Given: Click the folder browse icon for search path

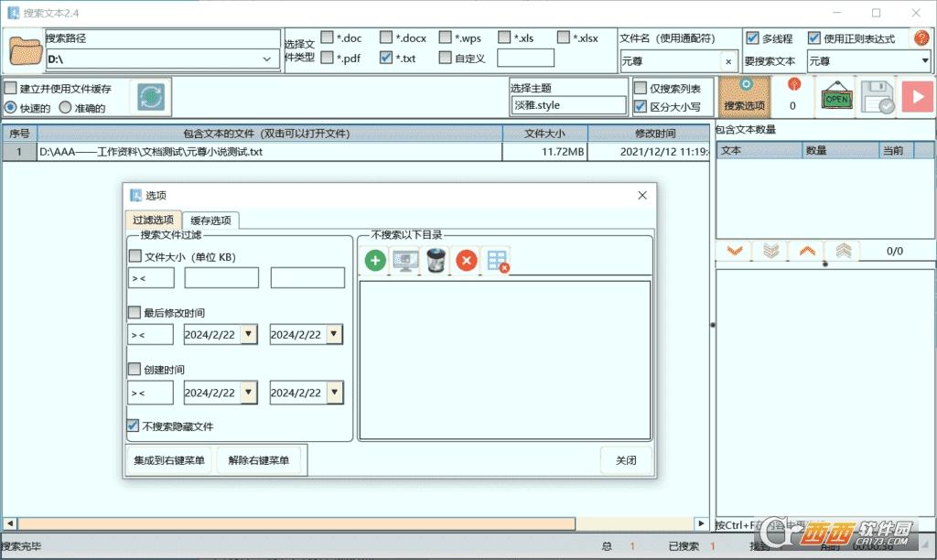Looking at the screenshot, I should pyautogui.click(x=25, y=51).
